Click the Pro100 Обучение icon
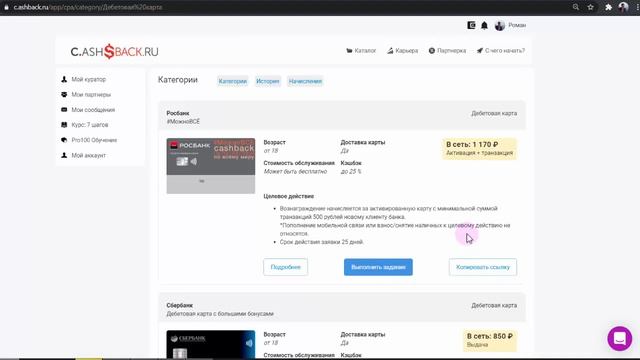 point(64,140)
